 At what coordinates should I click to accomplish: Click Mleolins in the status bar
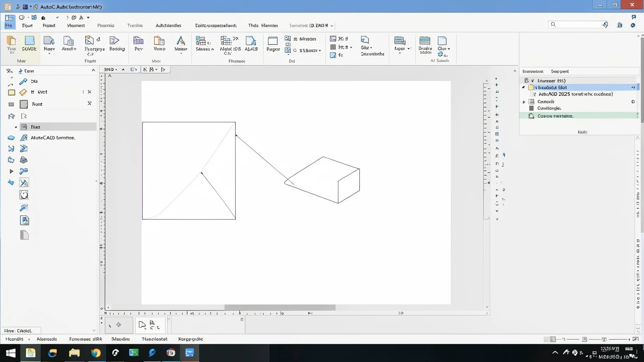pyautogui.click(x=121, y=339)
